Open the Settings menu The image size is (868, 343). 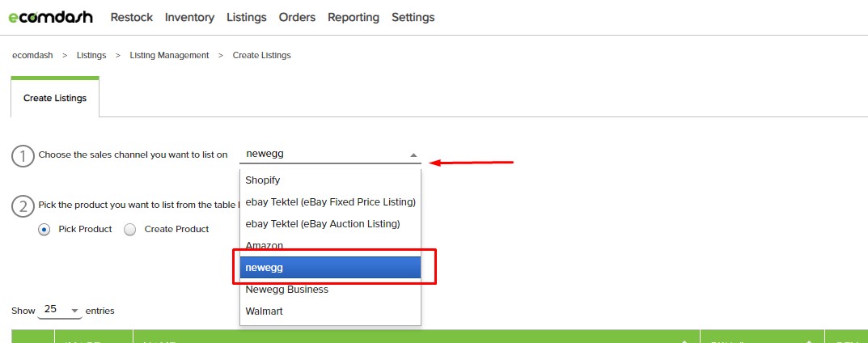[413, 17]
